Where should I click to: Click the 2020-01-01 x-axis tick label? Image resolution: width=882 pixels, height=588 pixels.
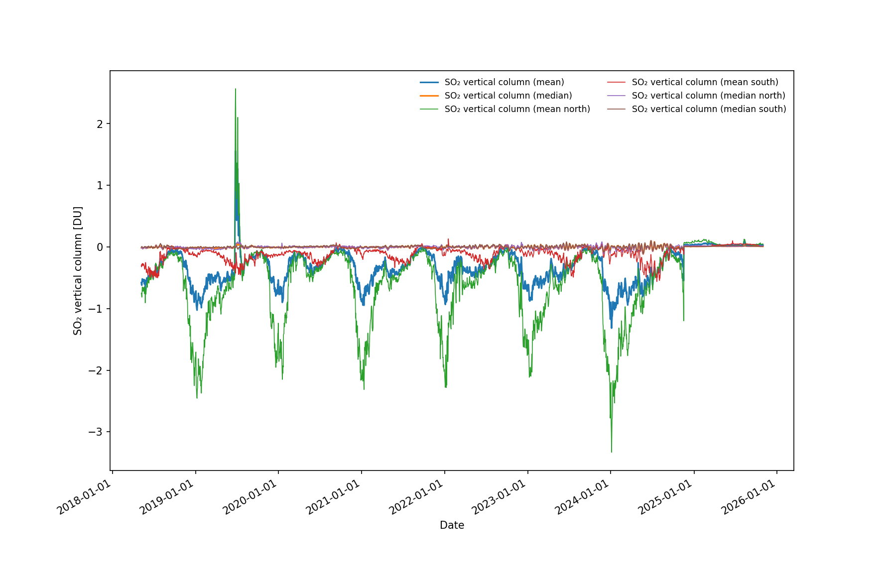pos(251,497)
